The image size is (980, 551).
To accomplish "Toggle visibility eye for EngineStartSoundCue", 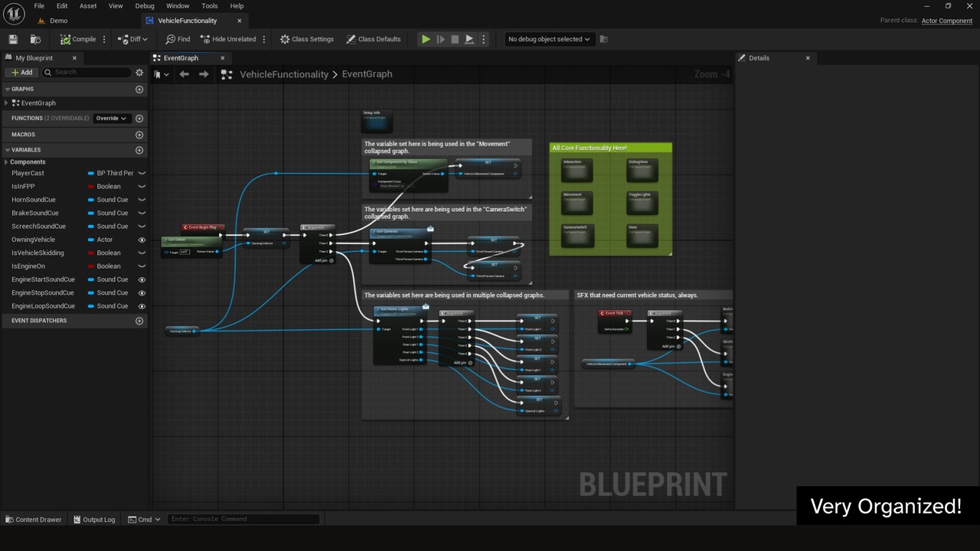I will (x=142, y=279).
